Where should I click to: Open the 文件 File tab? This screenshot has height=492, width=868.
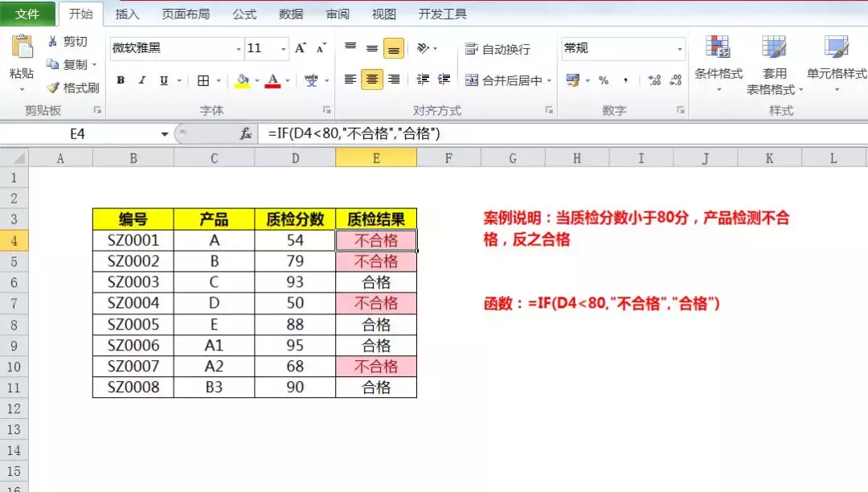tap(27, 14)
